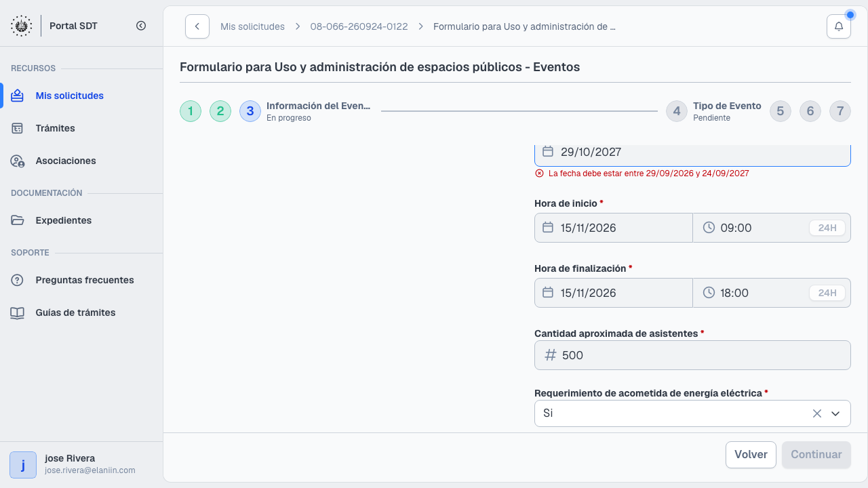Jump to step 6 of the form
Screen dimensions: 868x488
pos(810,111)
